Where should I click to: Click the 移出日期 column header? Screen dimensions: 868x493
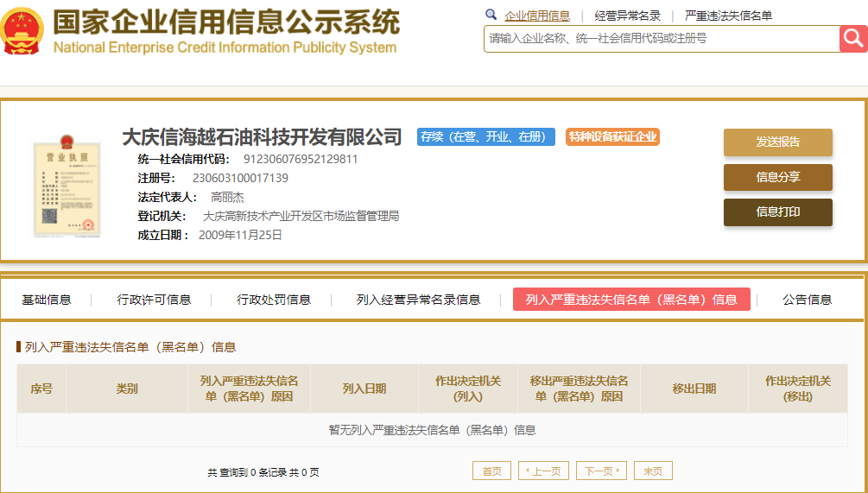click(x=694, y=389)
